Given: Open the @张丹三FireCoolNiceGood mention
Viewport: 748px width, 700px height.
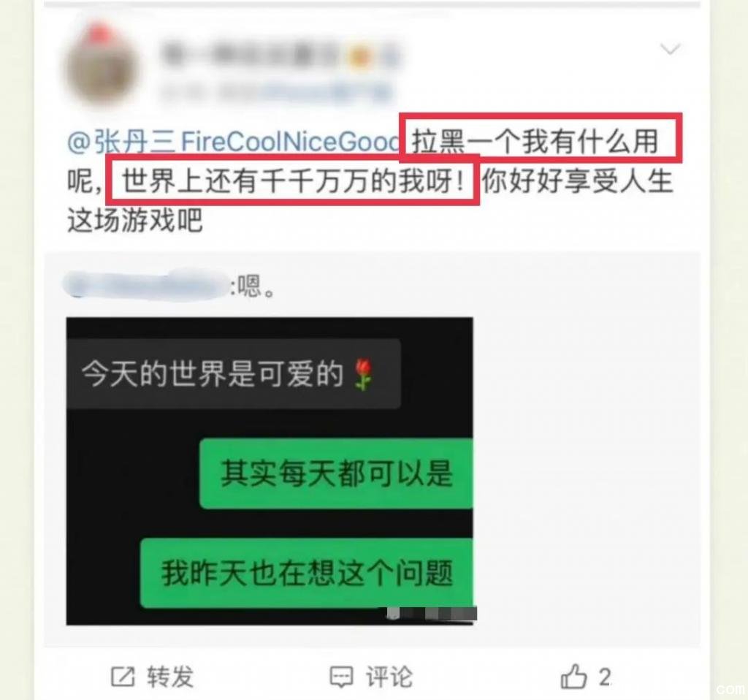Looking at the screenshot, I should (x=234, y=142).
